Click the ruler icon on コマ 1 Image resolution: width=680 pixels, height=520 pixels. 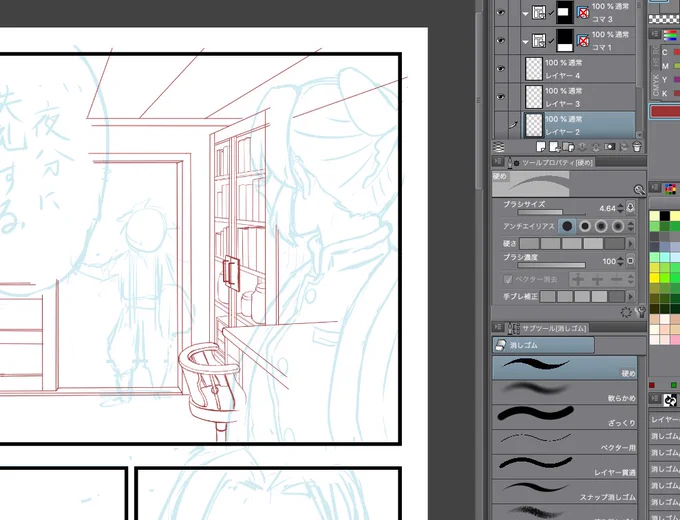click(584, 41)
